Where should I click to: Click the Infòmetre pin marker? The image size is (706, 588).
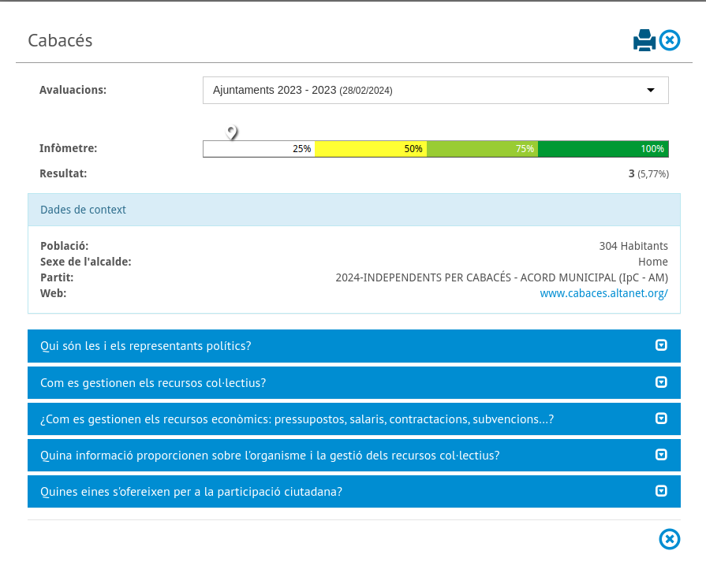pyautogui.click(x=232, y=132)
